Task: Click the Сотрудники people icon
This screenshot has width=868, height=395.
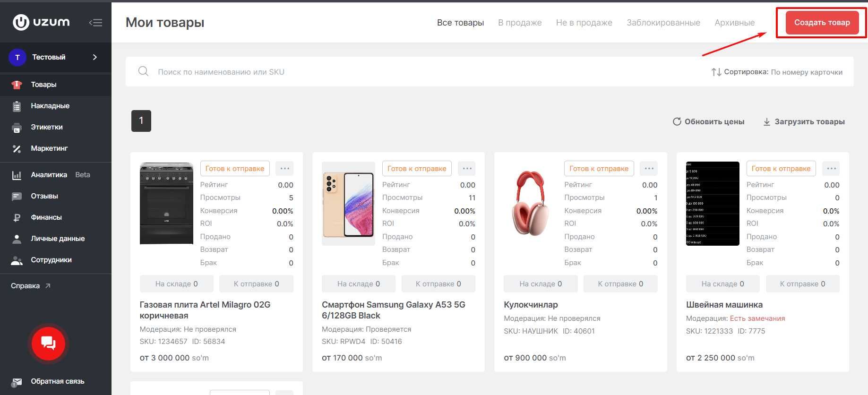Action: pyautogui.click(x=17, y=260)
